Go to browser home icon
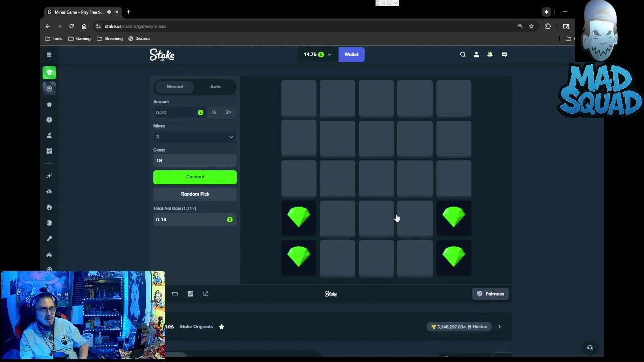The image size is (644, 362). [84, 26]
